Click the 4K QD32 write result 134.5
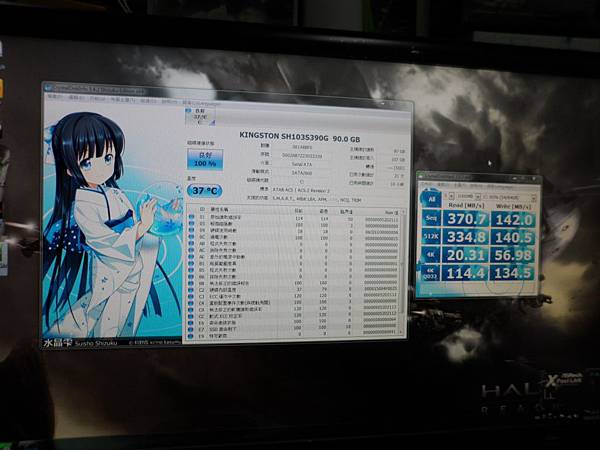Viewport: 600px width, 450px height. [x=513, y=273]
